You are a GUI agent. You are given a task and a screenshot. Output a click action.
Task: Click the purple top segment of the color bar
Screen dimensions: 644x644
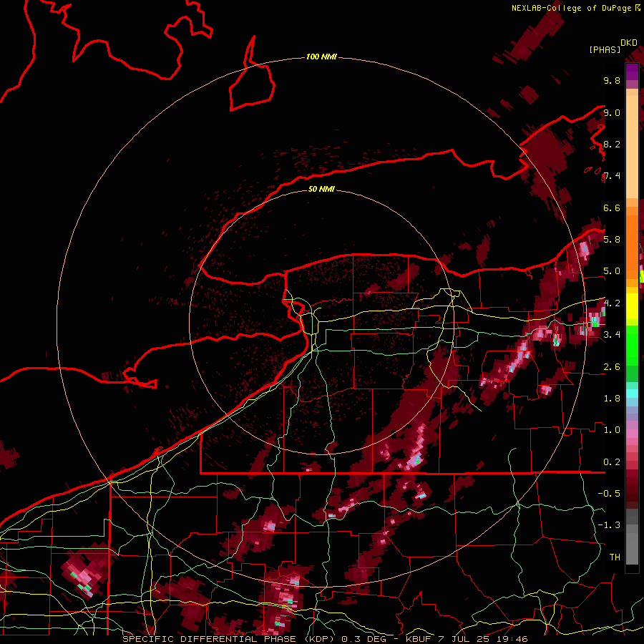(x=632, y=72)
